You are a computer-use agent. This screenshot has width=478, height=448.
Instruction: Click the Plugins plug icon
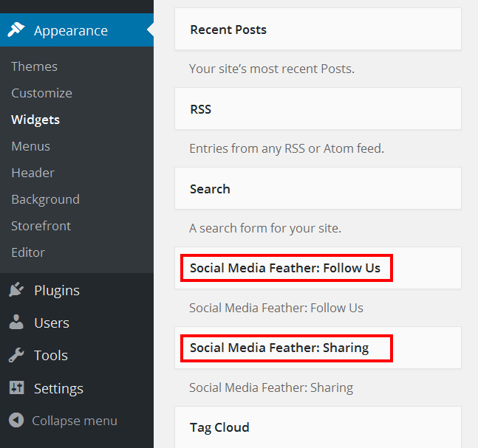coord(16,290)
